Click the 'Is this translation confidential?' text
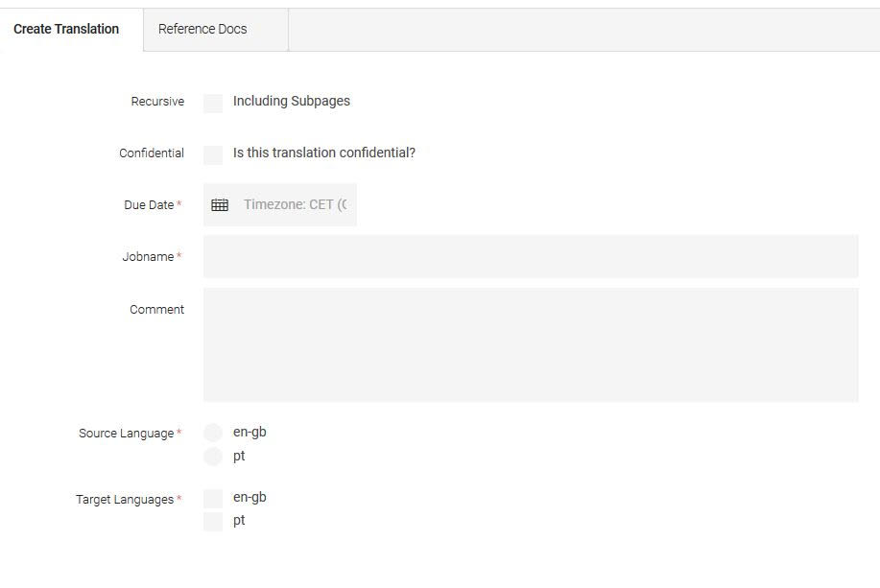The image size is (880, 588). click(x=323, y=153)
